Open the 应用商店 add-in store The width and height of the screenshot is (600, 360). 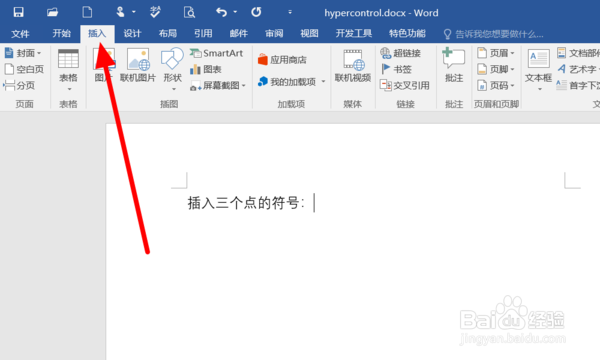pyautogui.click(x=282, y=60)
